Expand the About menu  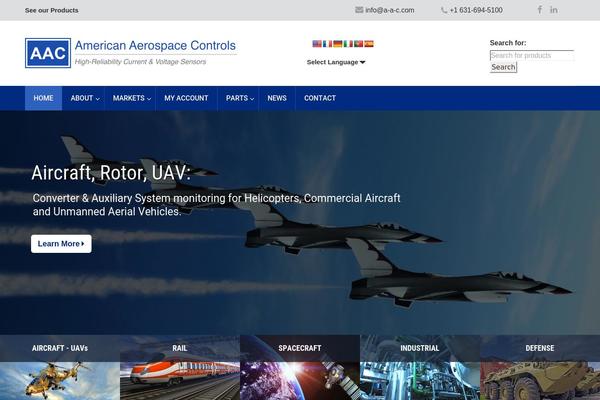[x=85, y=98]
